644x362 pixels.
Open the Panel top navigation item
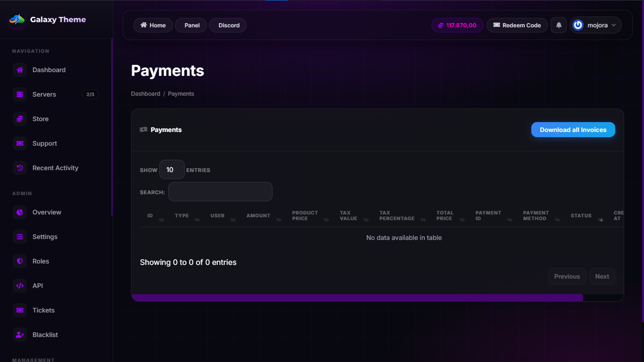click(191, 25)
